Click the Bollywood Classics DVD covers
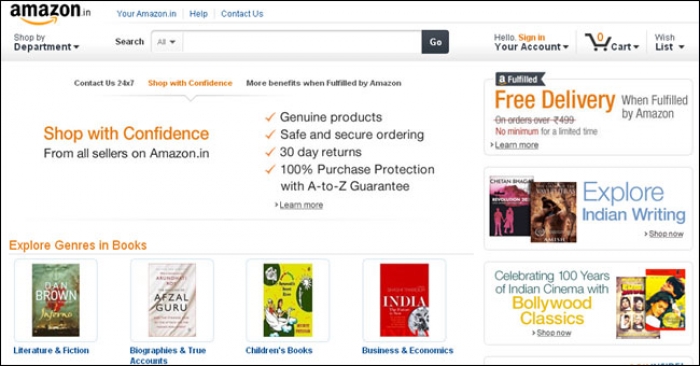 pos(650,304)
